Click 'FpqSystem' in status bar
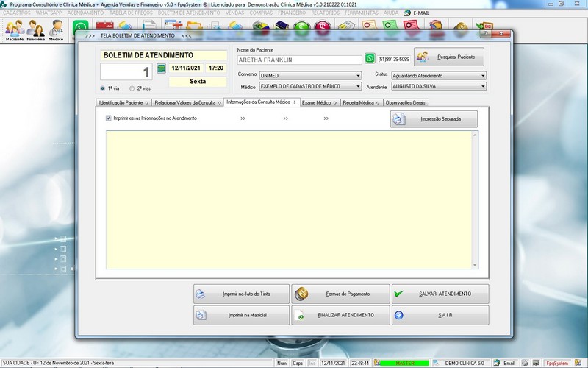This screenshot has width=588, height=368. pos(557,363)
